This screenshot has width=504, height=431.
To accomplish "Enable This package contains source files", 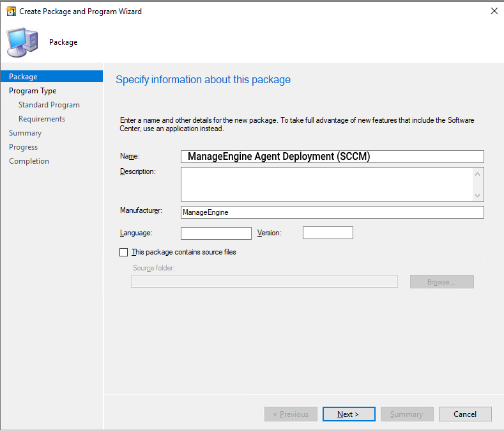I will tap(123, 252).
